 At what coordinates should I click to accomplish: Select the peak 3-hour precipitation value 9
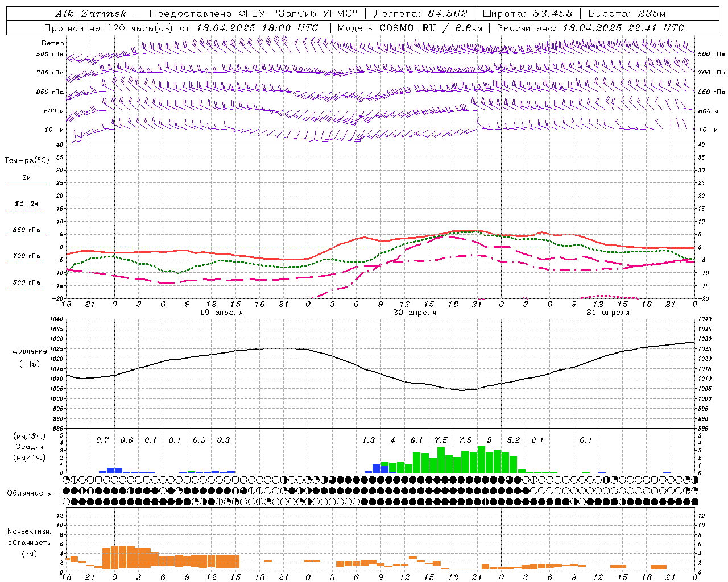click(x=490, y=440)
